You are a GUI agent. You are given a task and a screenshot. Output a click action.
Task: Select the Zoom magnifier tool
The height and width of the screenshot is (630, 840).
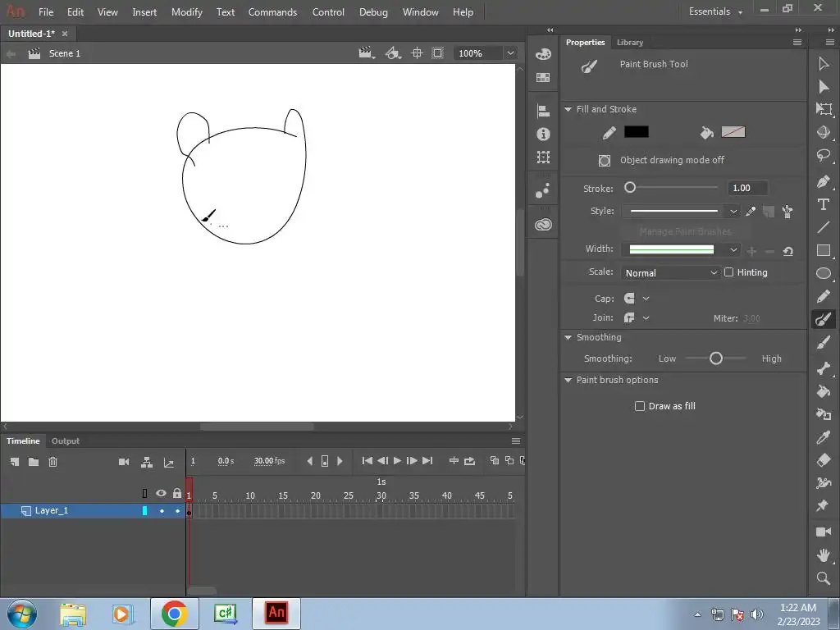coord(824,579)
